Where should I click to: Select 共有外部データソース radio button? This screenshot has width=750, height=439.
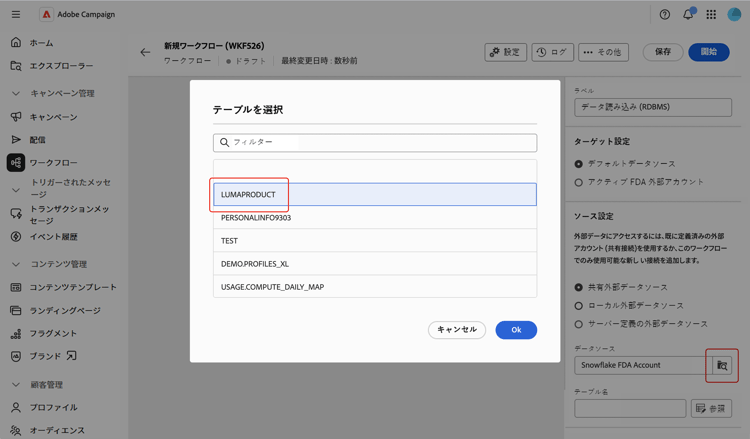pos(578,287)
